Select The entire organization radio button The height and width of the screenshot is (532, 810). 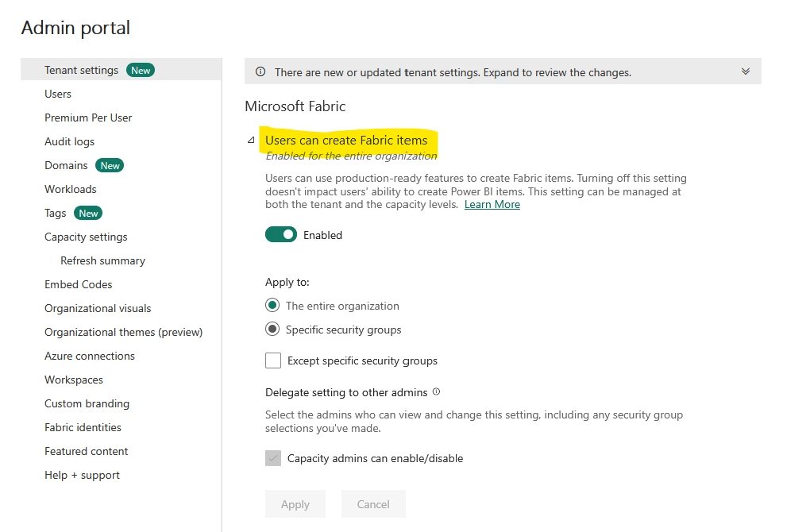point(272,306)
